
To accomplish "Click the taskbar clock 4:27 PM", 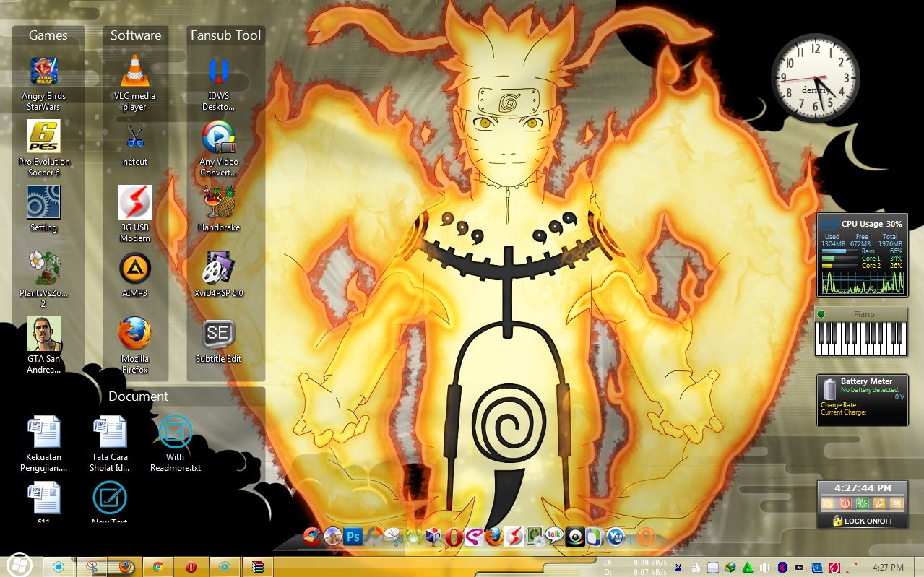I will pos(889,568).
